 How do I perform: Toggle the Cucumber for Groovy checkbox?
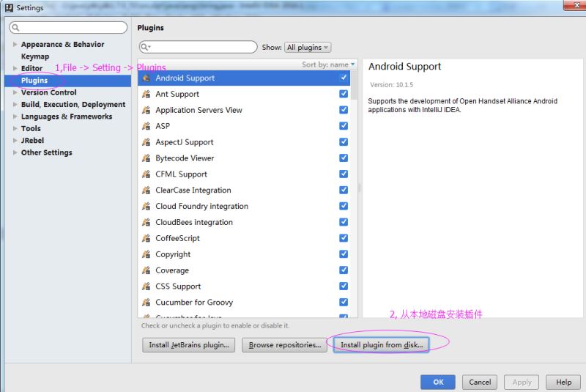[344, 303]
